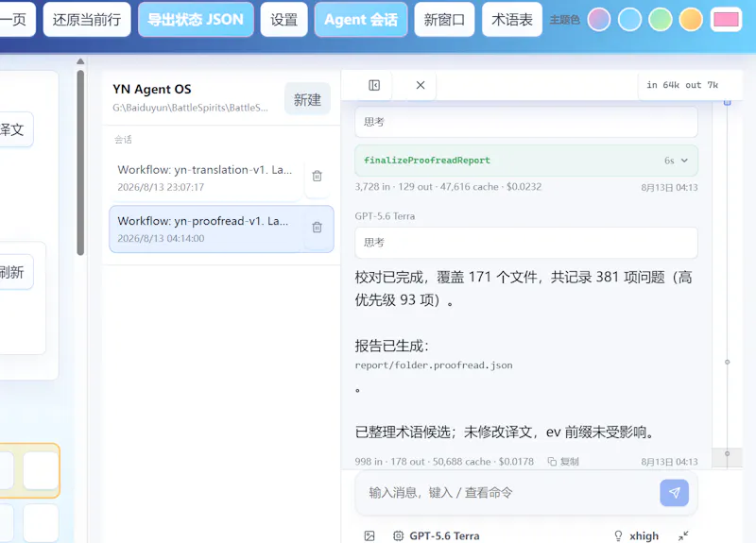Click the YN Agent OS title
The height and width of the screenshot is (543, 756).
point(152,89)
